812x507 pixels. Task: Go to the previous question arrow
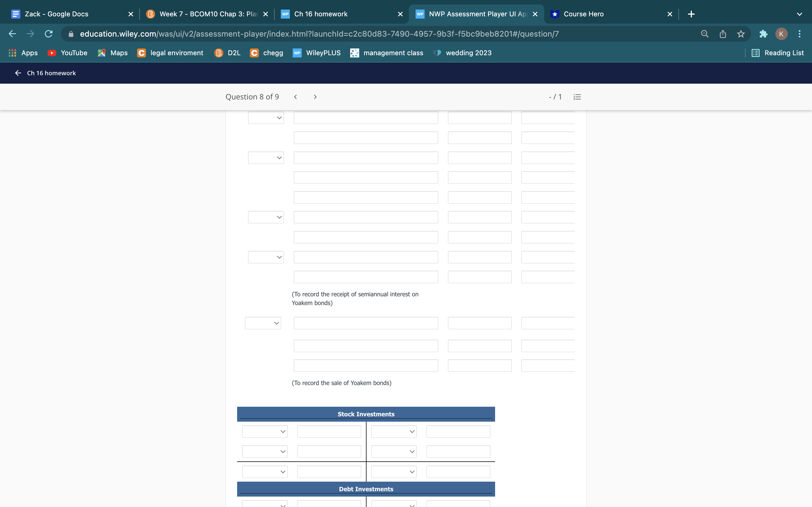pos(295,97)
